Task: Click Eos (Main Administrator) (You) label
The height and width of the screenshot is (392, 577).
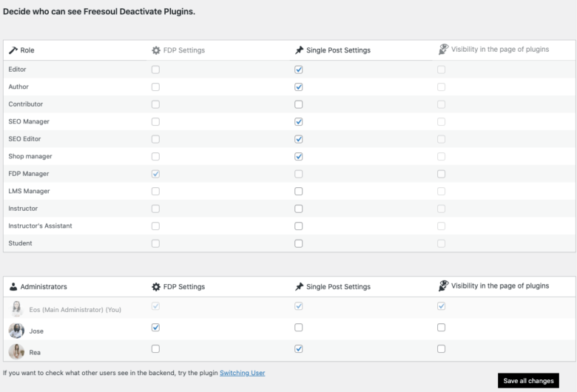Action: coord(75,310)
